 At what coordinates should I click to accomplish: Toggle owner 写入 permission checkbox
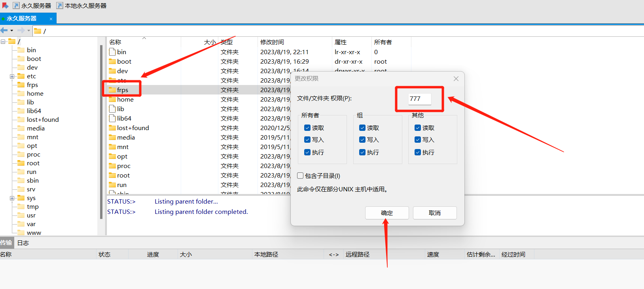307,140
